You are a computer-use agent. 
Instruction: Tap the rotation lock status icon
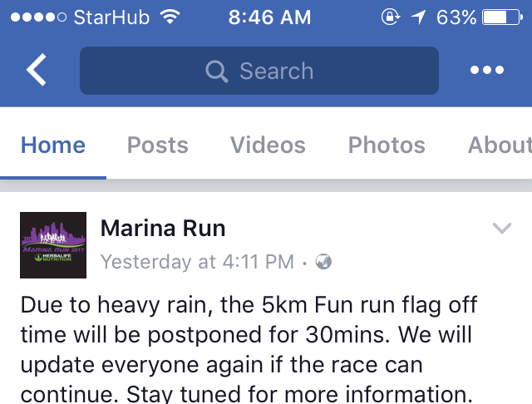point(391,17)
